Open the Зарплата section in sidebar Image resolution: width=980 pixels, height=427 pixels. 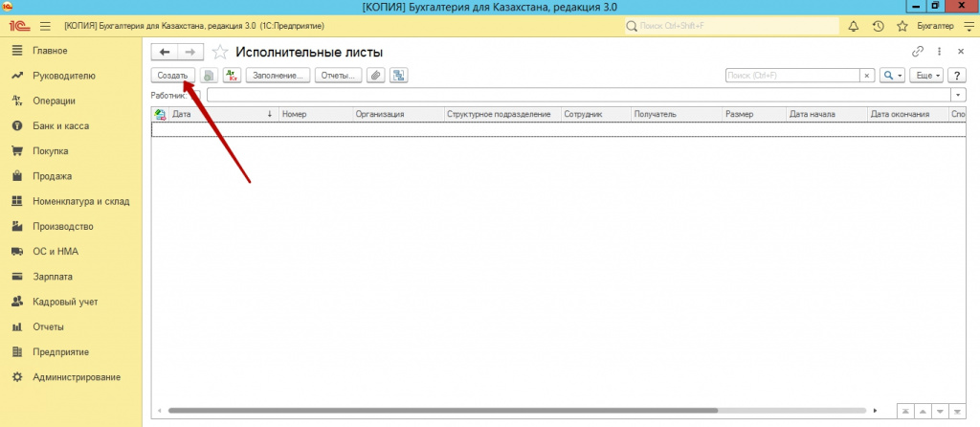coord(53,277)
